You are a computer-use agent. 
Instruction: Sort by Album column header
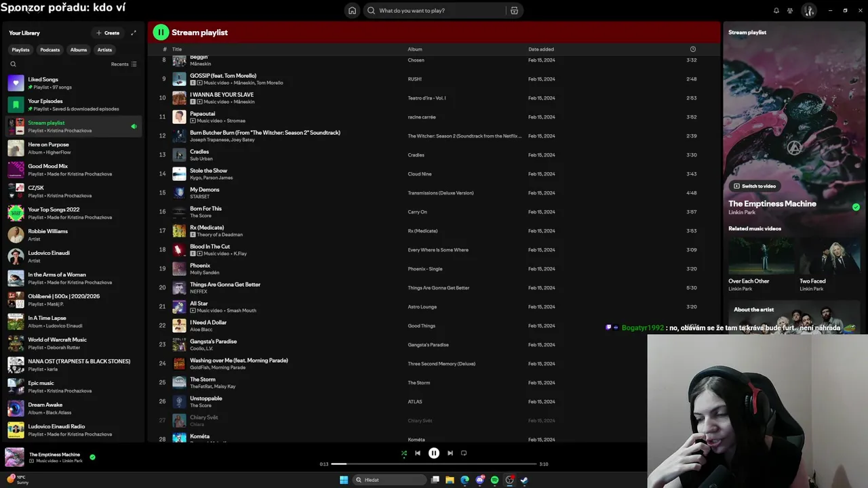(415, 49)
